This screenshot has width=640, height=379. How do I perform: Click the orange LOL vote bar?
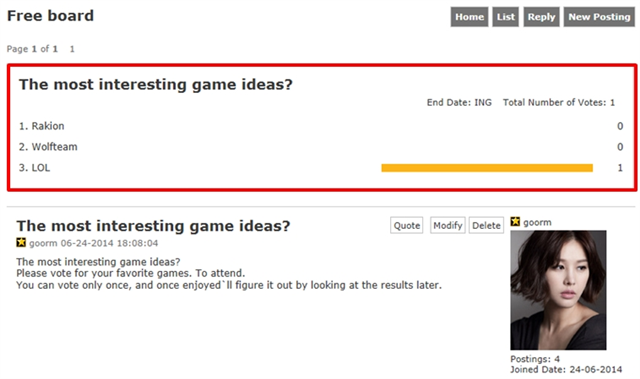pos(487,168)
